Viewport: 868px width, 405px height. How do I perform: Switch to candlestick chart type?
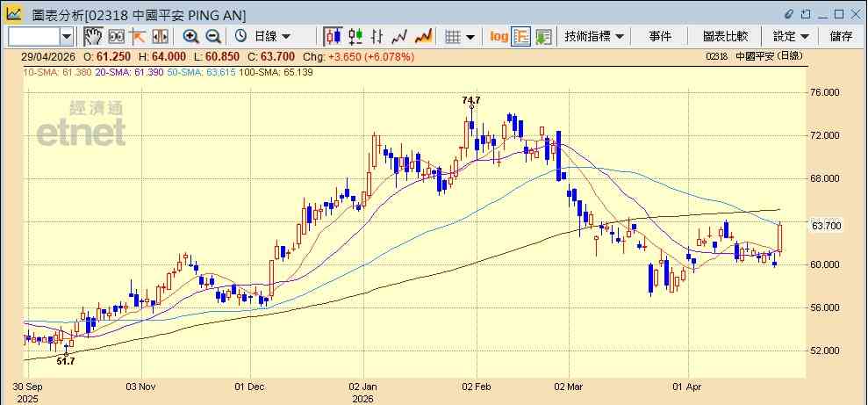point(333,37)
